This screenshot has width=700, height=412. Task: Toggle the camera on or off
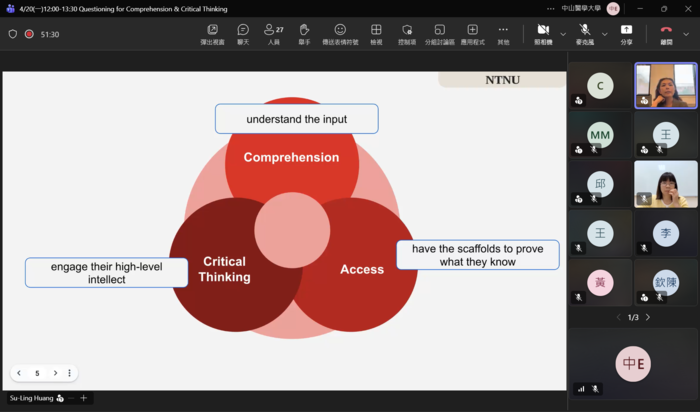[543, 33]
